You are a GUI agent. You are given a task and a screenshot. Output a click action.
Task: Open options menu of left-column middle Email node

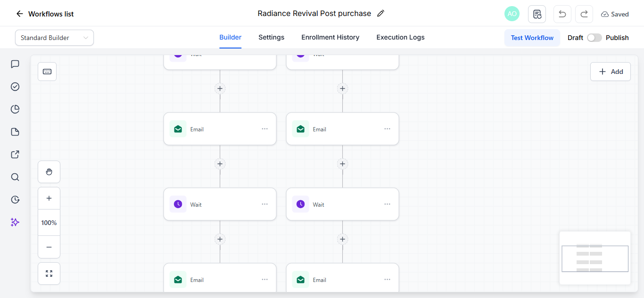(265, 129)
